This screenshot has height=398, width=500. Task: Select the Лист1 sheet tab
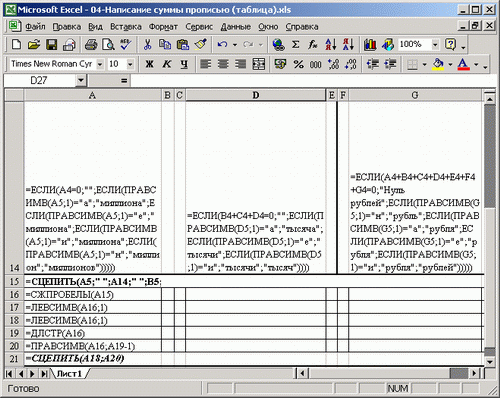[x=69, y=374]
